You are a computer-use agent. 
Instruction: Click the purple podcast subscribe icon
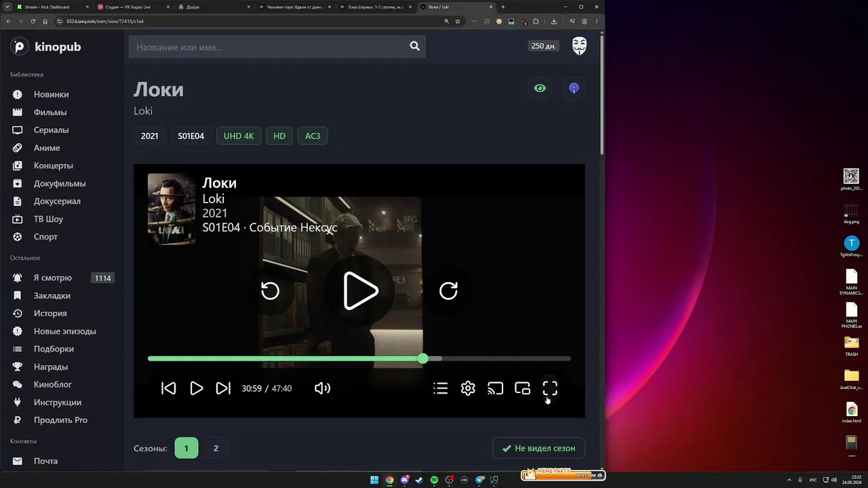coord(574,88)
